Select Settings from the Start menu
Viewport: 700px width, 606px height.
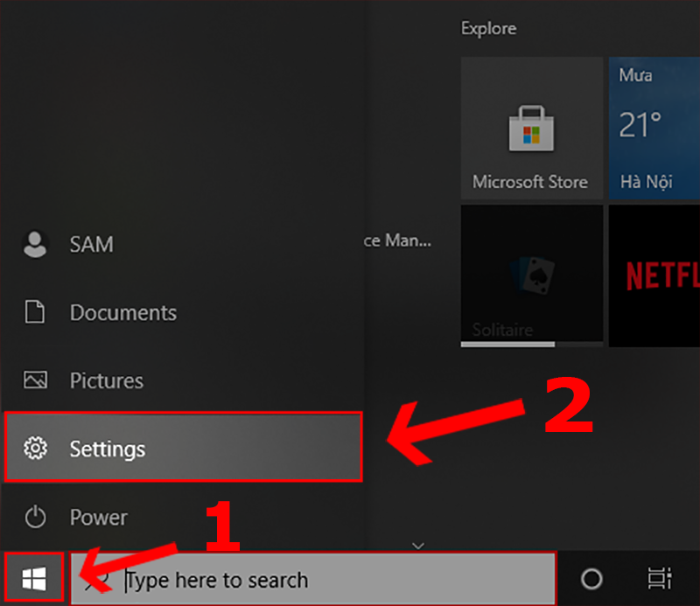point(107,449)
